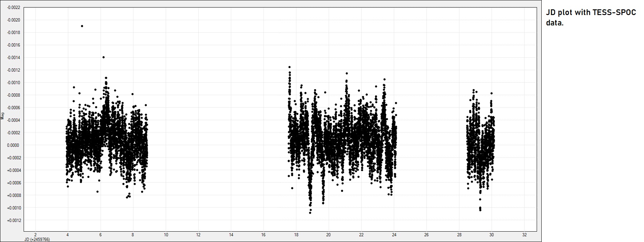The image size is (644, 242).
Task: Click the highest outlier data point near -0.0019
Action: coord(82,26)
